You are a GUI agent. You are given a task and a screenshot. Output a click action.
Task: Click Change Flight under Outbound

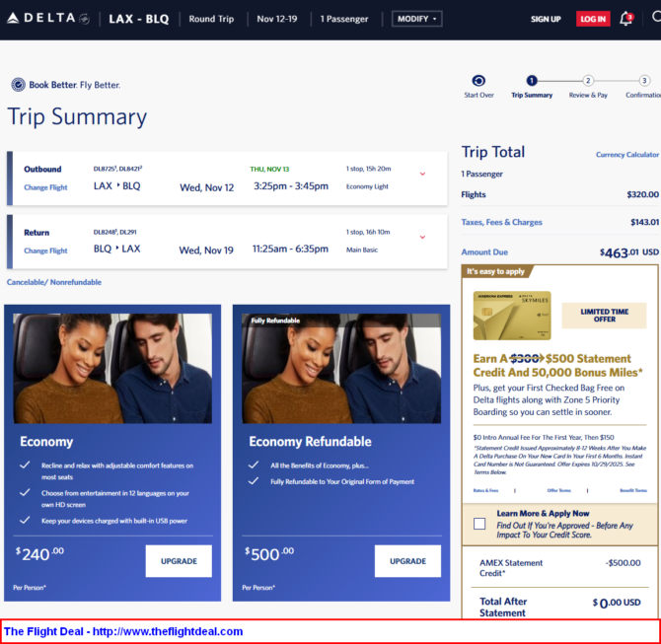tap(45, 187)
